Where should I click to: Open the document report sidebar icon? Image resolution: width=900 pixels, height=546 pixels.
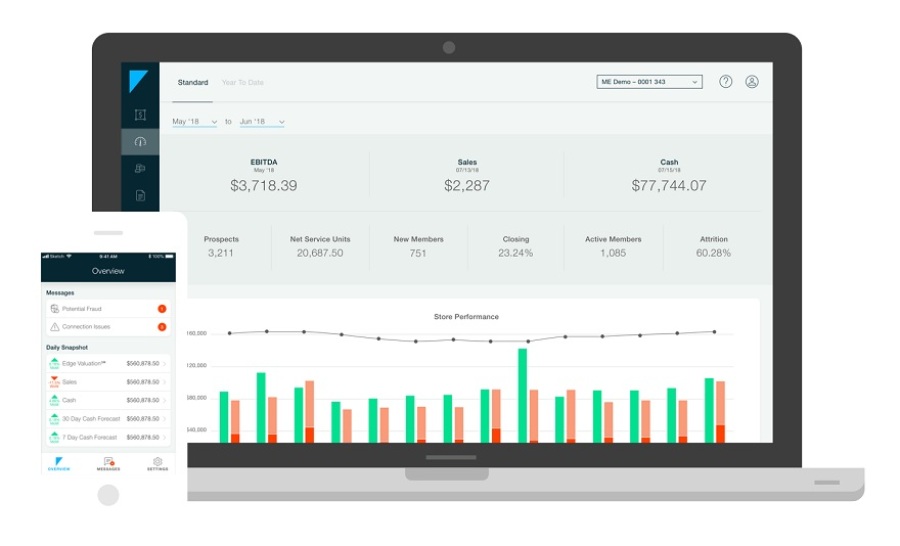(x=140, y=196)
